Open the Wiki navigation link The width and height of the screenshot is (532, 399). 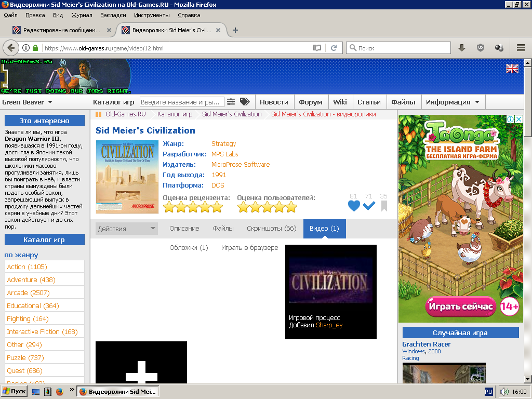tap(340, 102)
